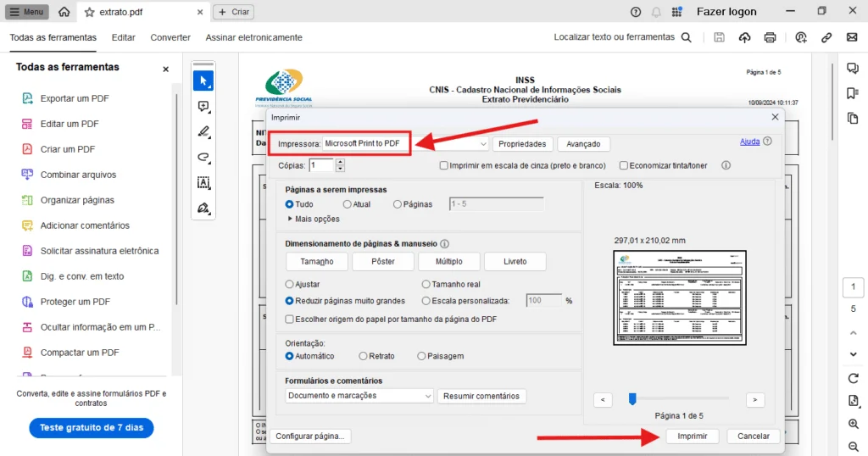
Task: Select the text box AI tool icon
Action: click(203, 182)
